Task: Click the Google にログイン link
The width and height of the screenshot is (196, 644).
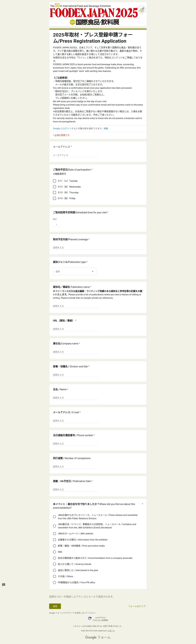Action: pyautogui.click(x=62, y=128)
